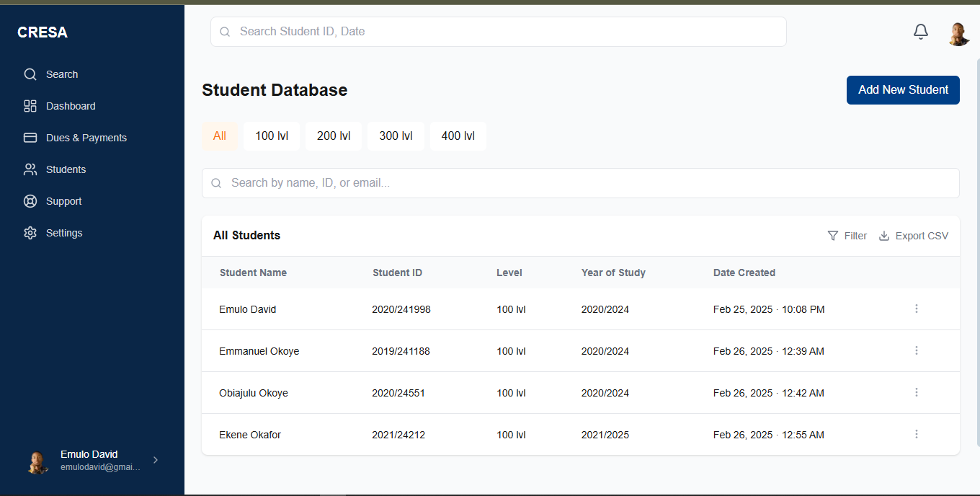This screenshot has height=496, width=980.
Task: Navigate to Students in the sidebar
Action: point(66,169)
